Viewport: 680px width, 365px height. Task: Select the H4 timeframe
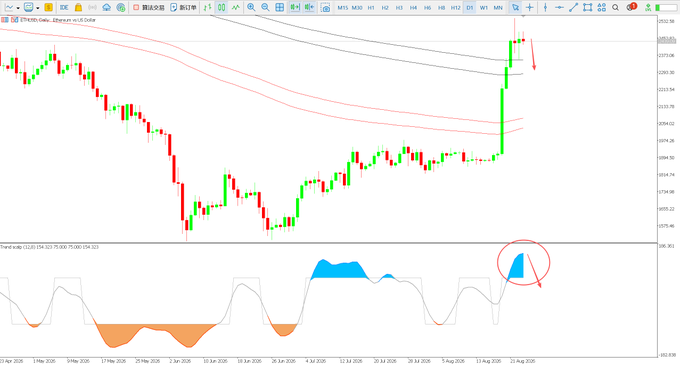pyautogui.click(x=413, y=8)
